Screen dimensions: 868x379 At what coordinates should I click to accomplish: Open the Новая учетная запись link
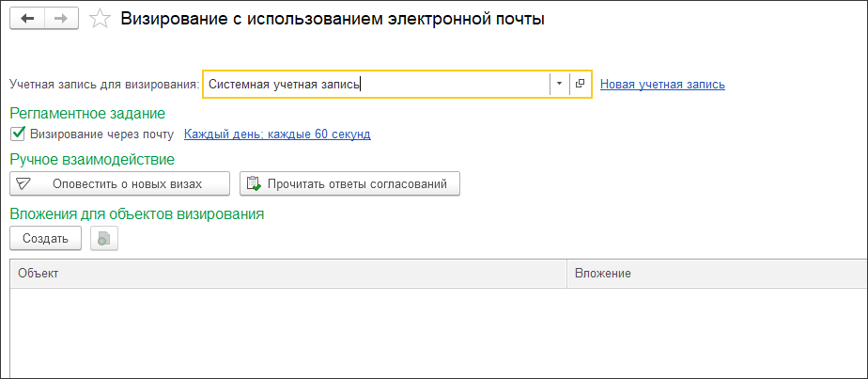pyautogui.click(x=662, y=84)
